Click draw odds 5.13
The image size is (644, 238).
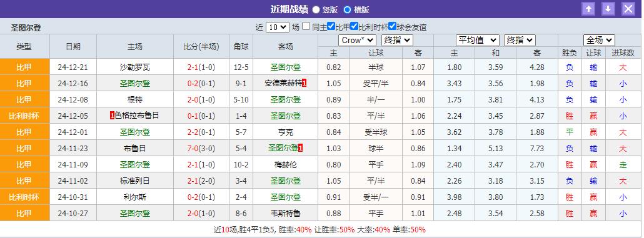pos(496,149)
